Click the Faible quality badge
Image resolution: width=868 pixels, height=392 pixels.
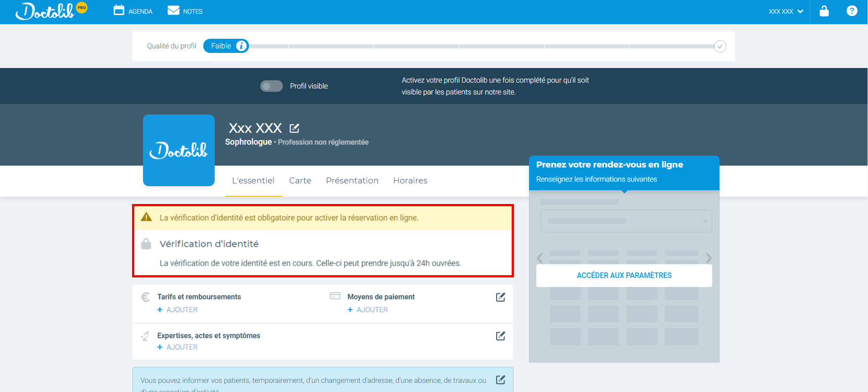pyautogui.click(x=226, y=46)
